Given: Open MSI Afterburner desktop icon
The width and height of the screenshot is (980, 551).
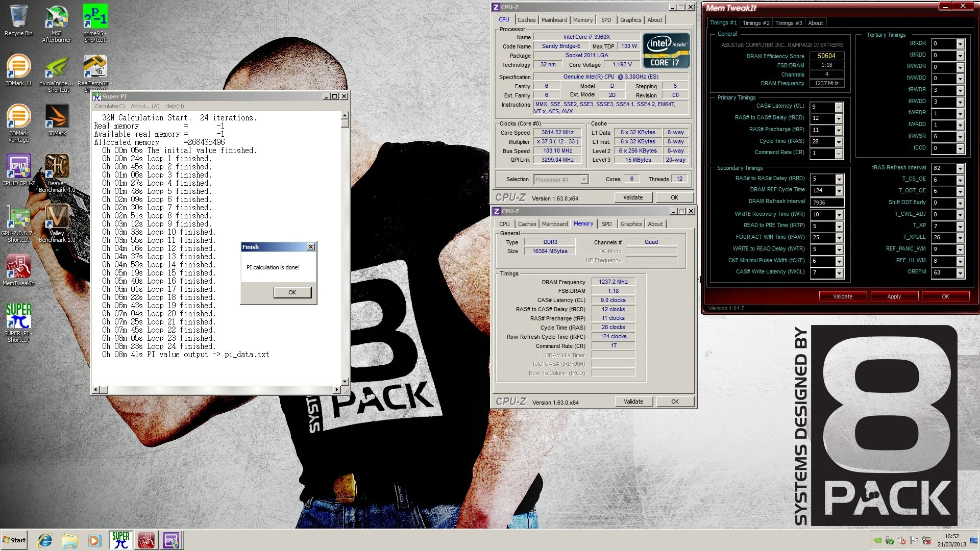Looking at the screenshot, I should [x=56, y=23].
